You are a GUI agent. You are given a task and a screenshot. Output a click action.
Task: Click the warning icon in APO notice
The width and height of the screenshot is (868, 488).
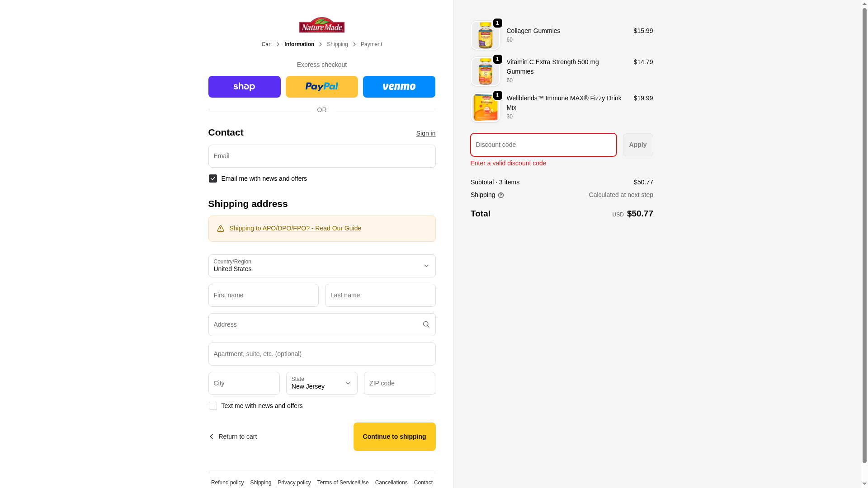pyautogui.click(x=221, y=229)
